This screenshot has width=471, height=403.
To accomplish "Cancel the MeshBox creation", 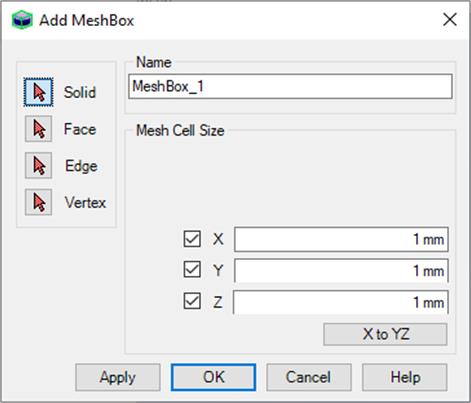I will pos(309,377).
